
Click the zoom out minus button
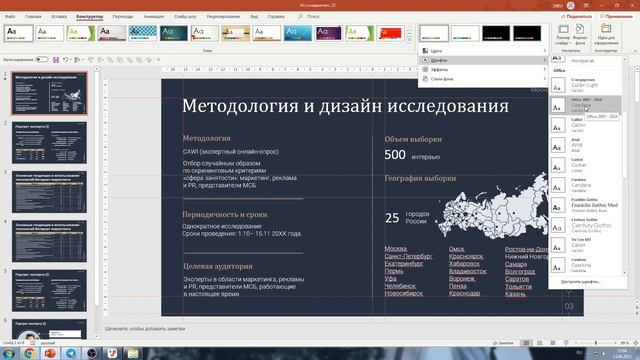[x=576, y=343]
